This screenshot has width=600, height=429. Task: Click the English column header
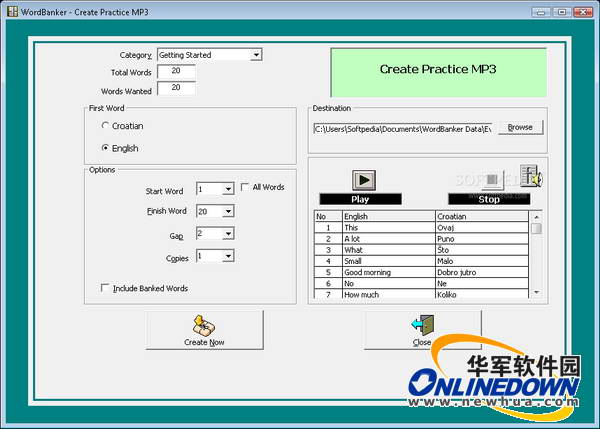click(x=389, y=217)
